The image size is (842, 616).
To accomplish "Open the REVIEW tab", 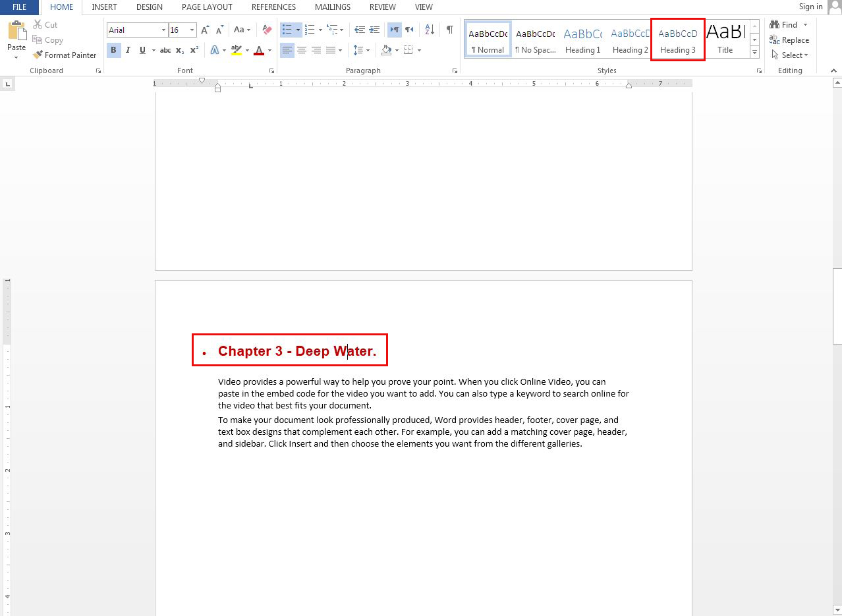I will 382,7.
